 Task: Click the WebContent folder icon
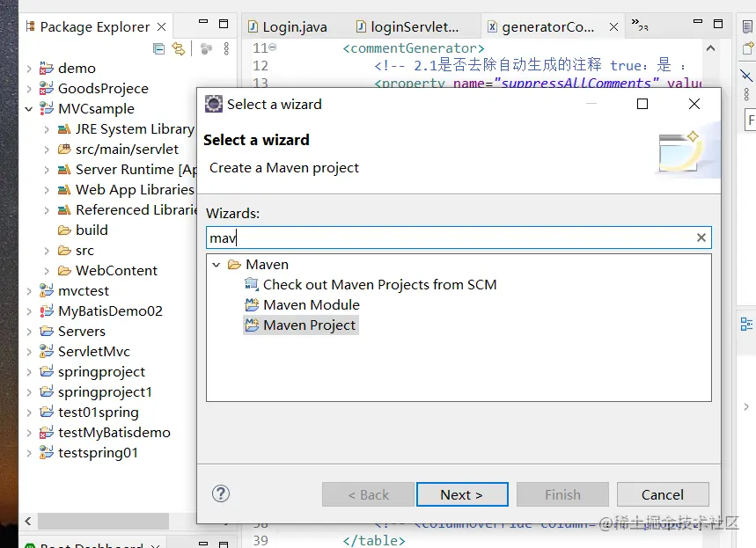click(x=64, y=270)
